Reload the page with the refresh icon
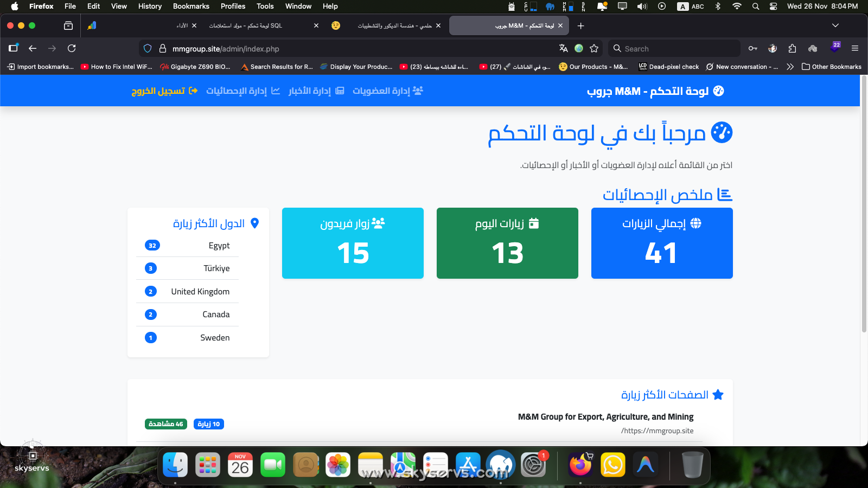The image size is (868, 488). [x=72, y=48]
